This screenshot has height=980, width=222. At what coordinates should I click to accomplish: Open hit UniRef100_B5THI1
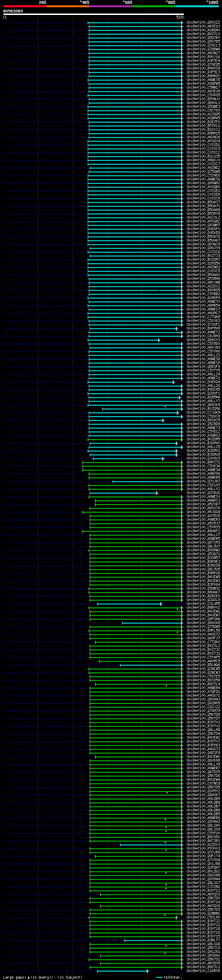(203, 125)
